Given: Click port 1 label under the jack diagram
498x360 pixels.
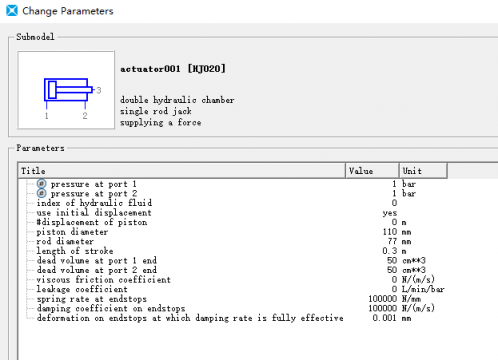Looking at the screenshot, I should (46, 116).
